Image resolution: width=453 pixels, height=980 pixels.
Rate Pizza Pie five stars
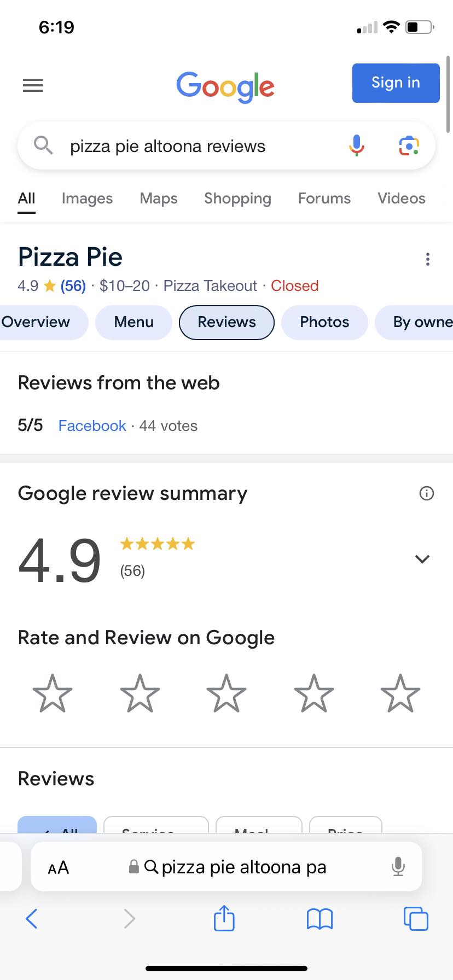tap(400, 693)
